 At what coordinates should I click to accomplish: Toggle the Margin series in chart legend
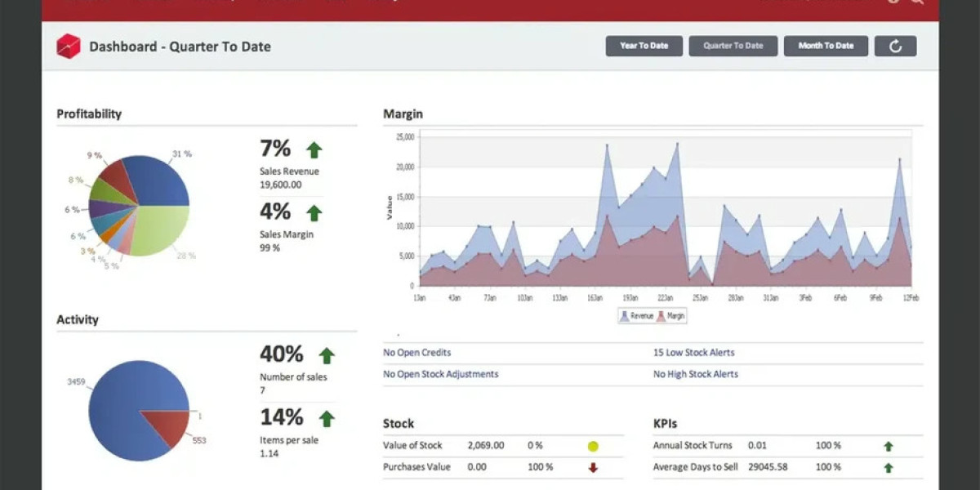(670, 316)
